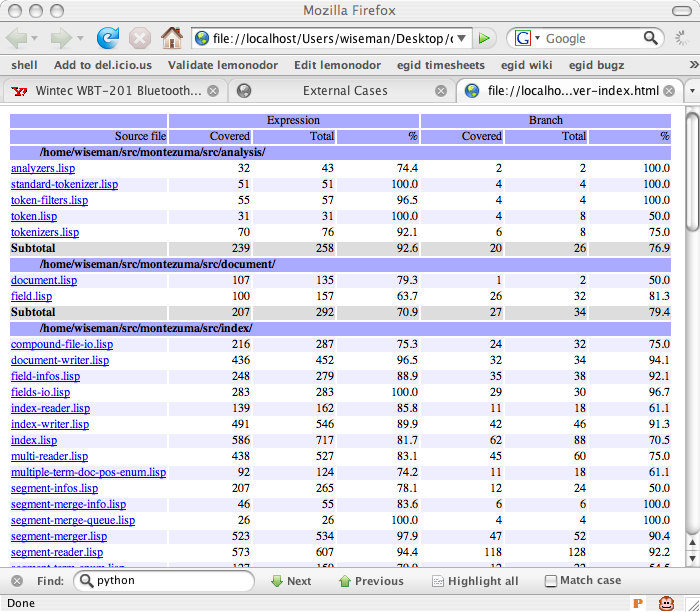Enable the Match case checkbox
700x612 pixels.
tap(551, 581)
